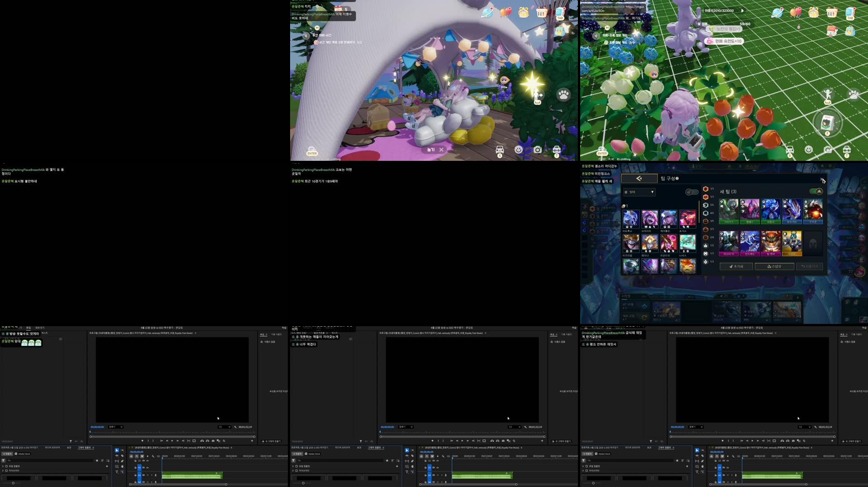Click the help icon beside 팀 구성
This screenshot has height=487, width=868.
677,178
